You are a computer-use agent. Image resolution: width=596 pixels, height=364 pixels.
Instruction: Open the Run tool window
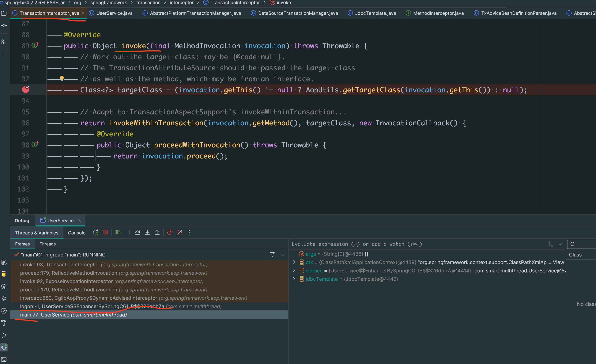pyautogui.click(x=4, y=335)
